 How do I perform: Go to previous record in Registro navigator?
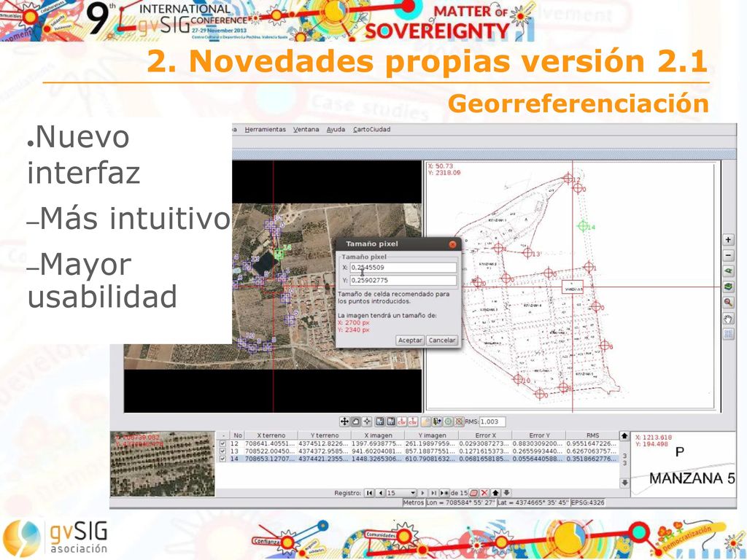[x=380, y=493]
